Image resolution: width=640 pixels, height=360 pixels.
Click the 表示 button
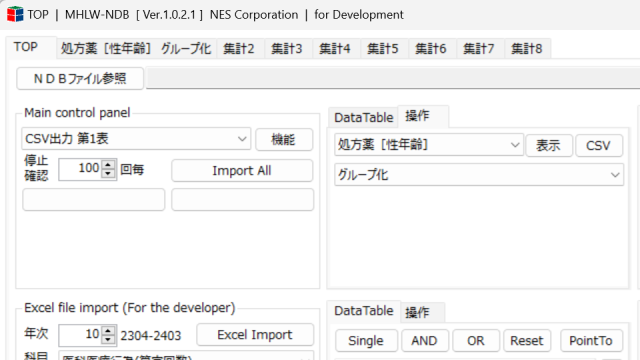click(x=549, y=145)
